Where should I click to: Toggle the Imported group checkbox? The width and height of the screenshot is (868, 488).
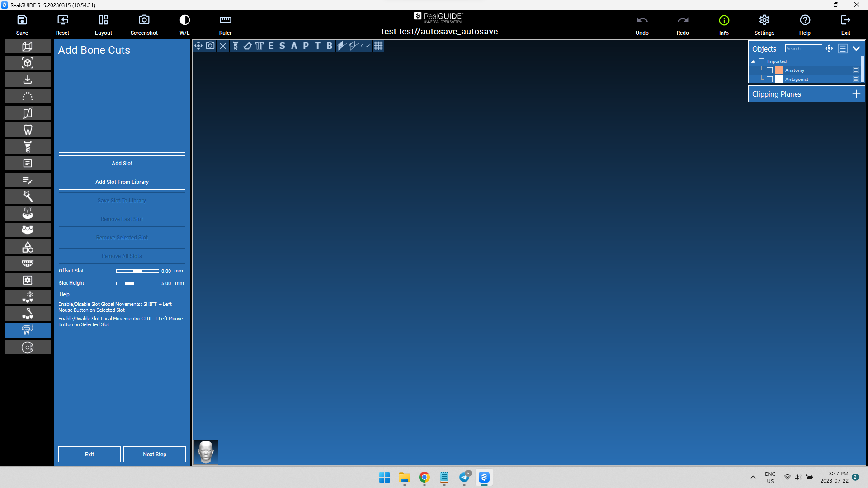[762, 61]
